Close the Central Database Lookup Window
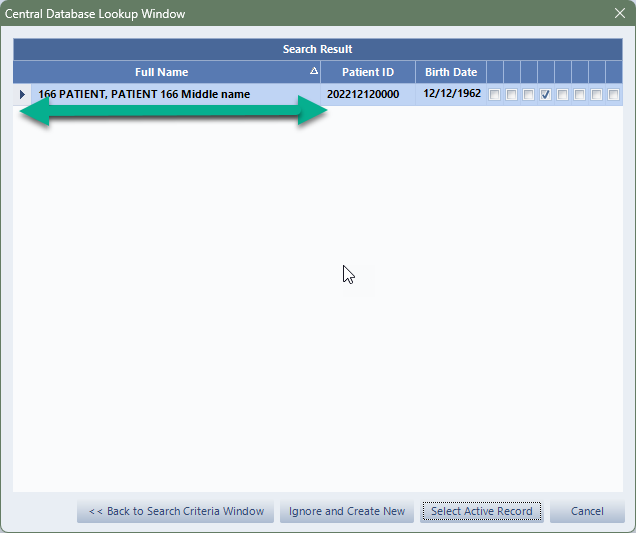This screenshot has width=636, height=533. pyautogui.click(x=619, y=13)
